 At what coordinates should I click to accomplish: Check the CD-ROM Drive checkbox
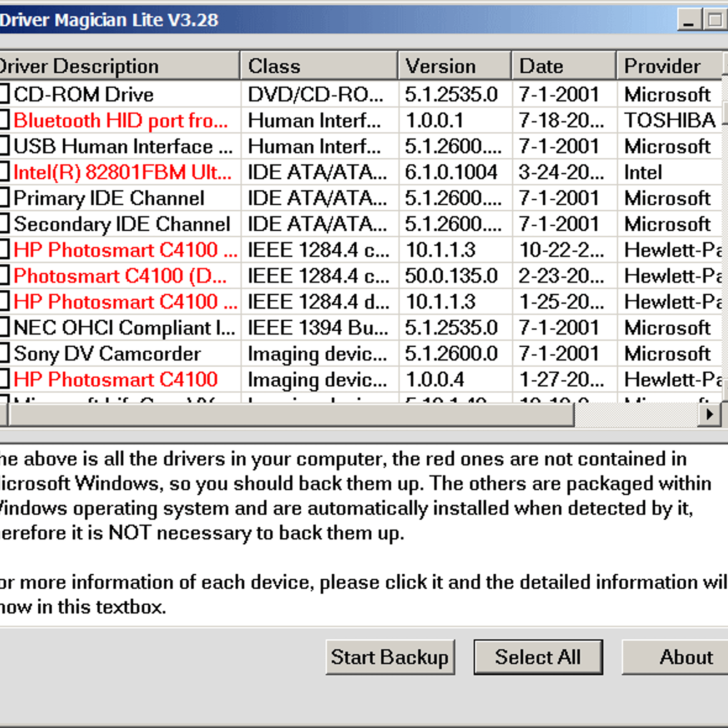click(4, 94)
